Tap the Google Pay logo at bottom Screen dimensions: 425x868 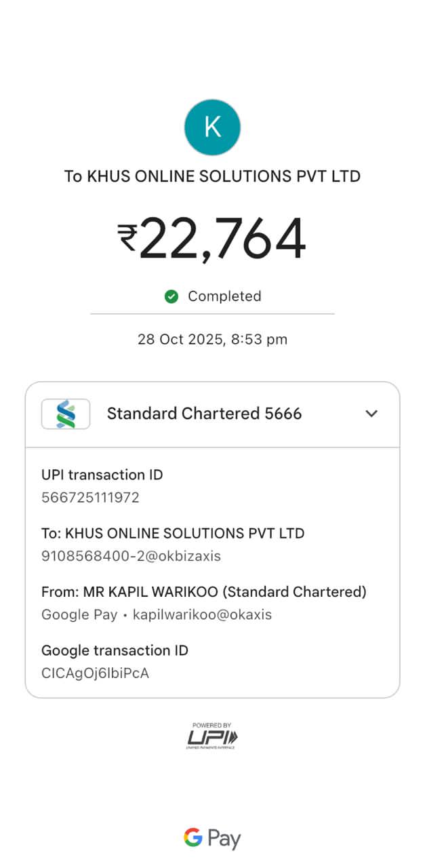[212, 839]
